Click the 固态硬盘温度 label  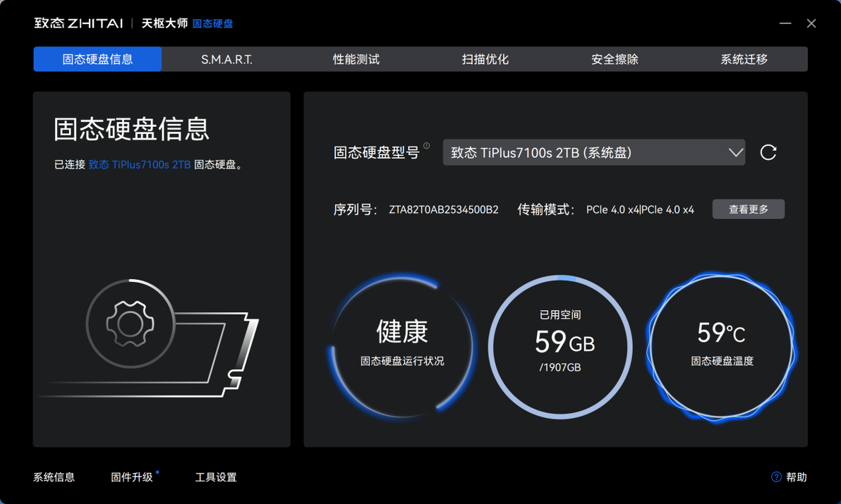[x=722, y=361]
